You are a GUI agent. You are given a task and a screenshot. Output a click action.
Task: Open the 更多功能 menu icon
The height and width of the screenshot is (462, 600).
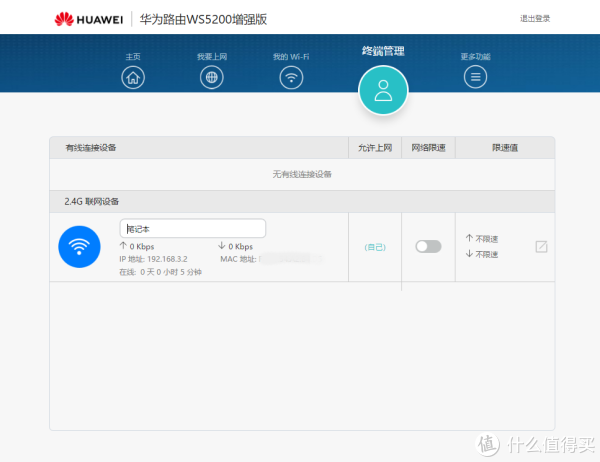tap(475, 77)
